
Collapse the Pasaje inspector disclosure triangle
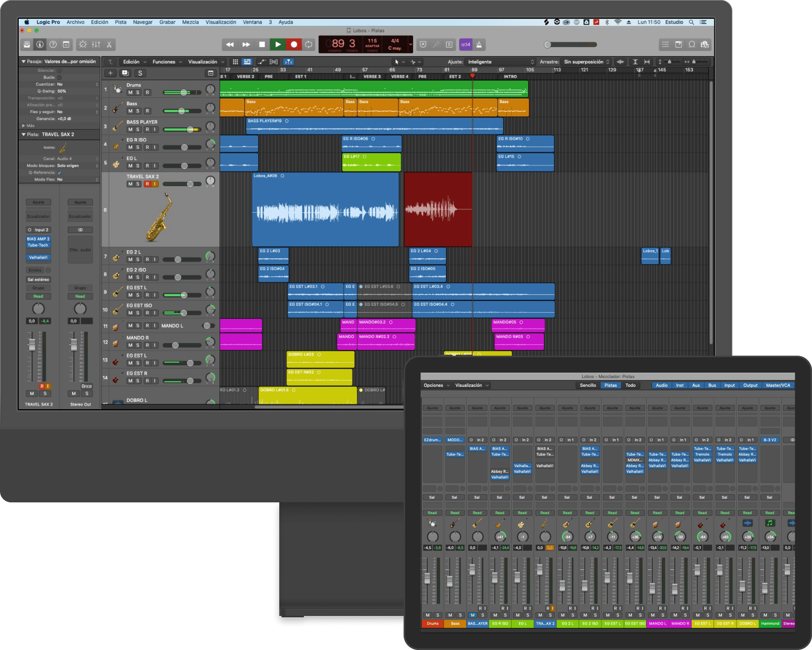23,61
